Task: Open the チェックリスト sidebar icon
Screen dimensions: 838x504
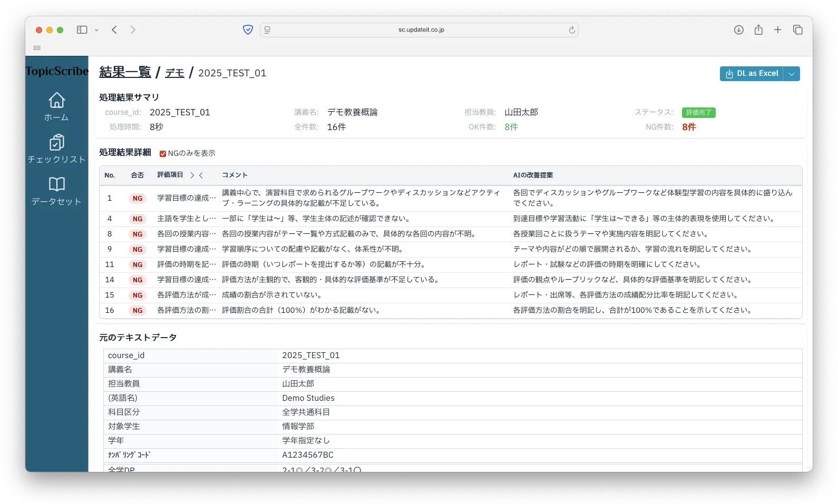Action: pyautogui.click(x=56, y=142)
